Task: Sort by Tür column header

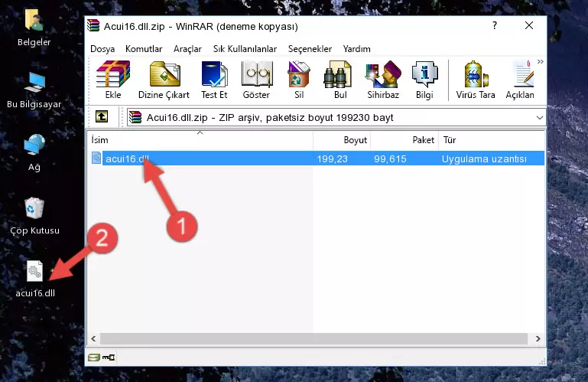Action: click(x=492, y=140)
